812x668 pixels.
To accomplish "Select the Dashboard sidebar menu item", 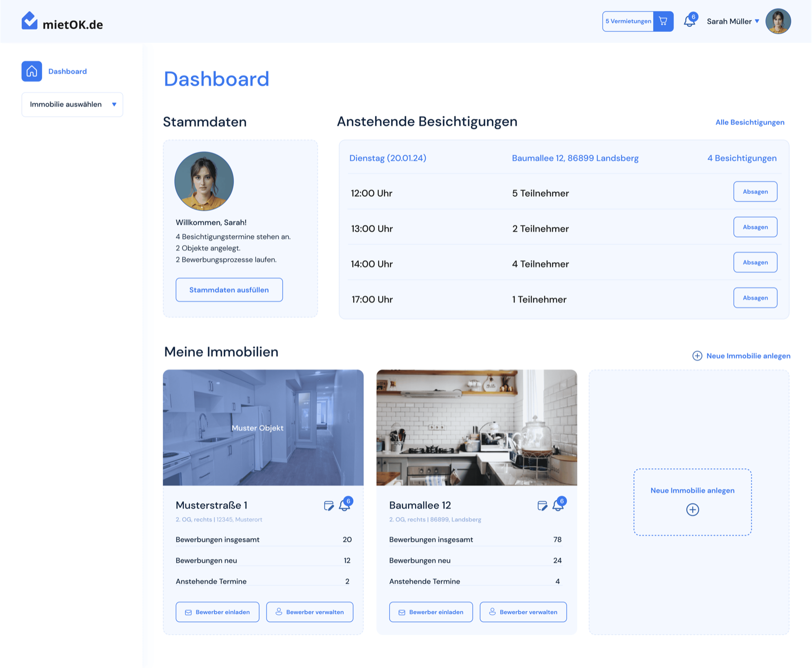I will coord(67,72).
